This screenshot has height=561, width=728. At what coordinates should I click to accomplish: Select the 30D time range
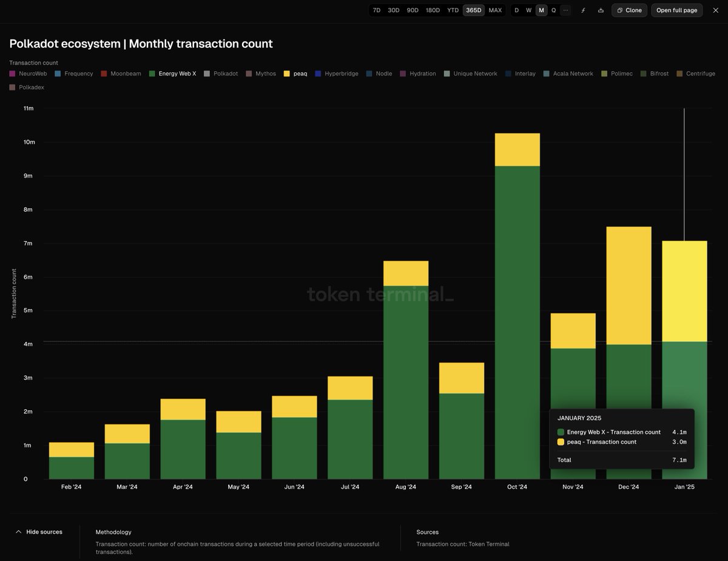[x=394, y=10]
